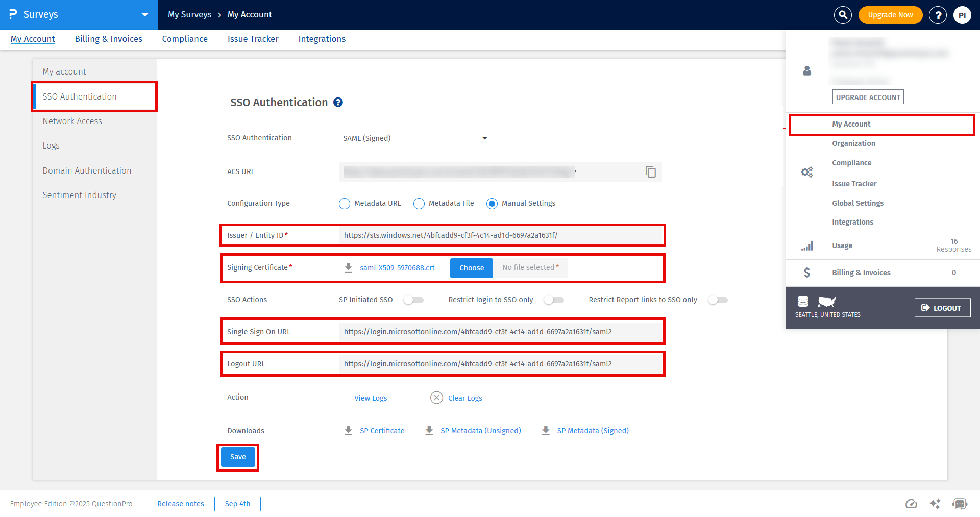
Task: Open the Release notes link
Action: (x=181, y=504)
